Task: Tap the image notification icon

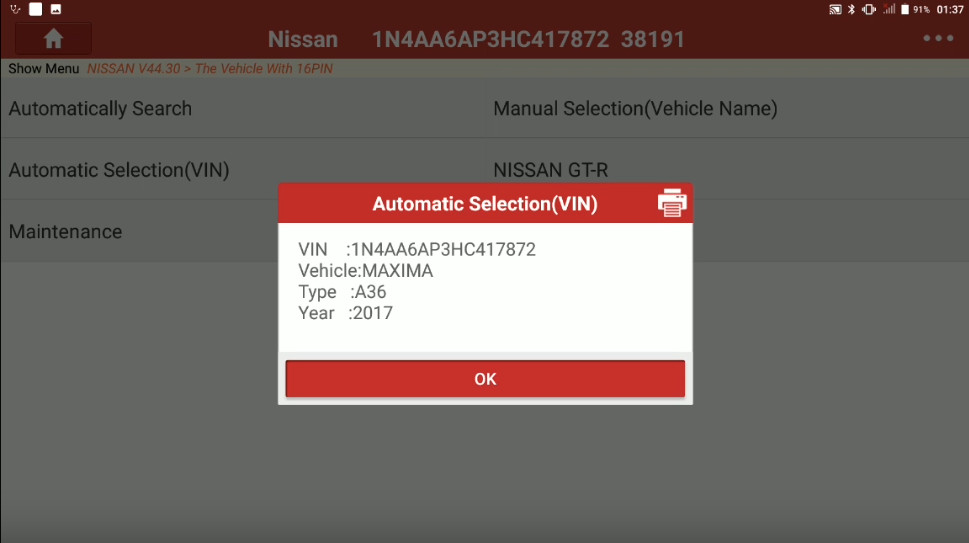Action: tap(56, 9)
